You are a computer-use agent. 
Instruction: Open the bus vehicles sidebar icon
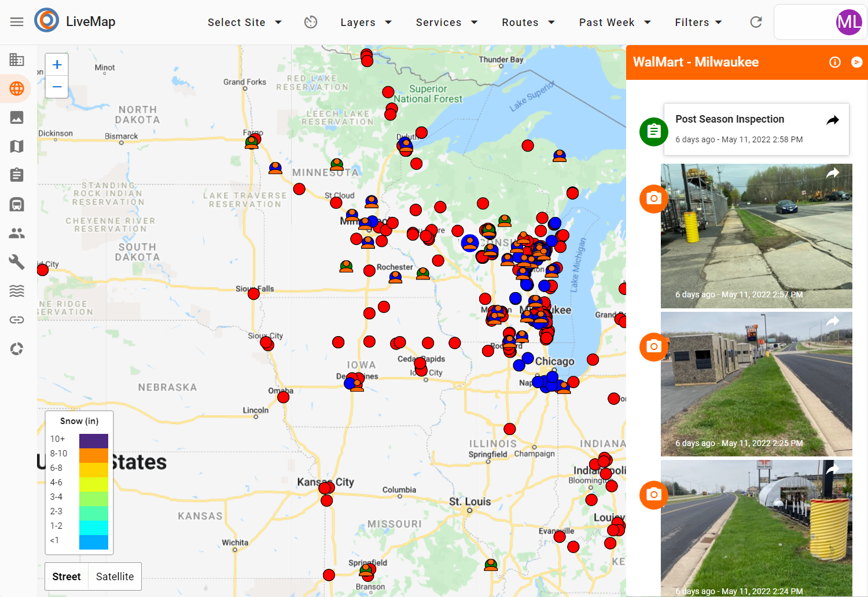coord(17,204)
